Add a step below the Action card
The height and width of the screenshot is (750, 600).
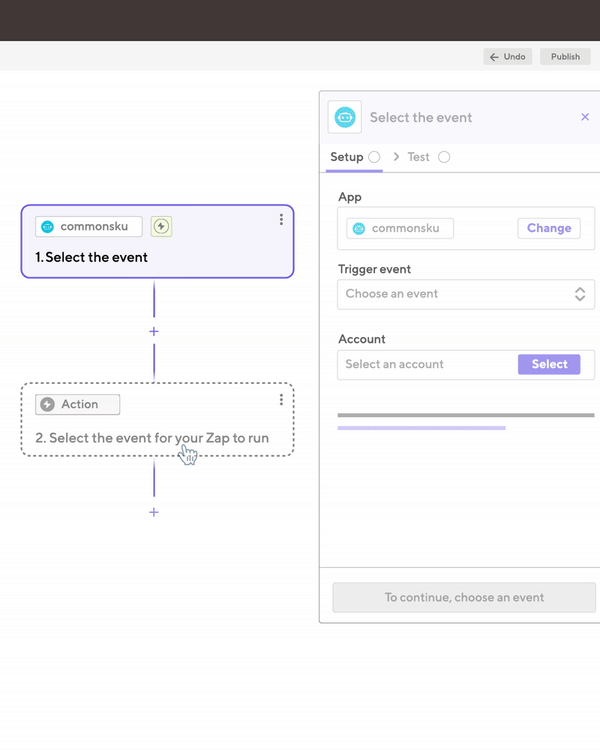[154, 512]
